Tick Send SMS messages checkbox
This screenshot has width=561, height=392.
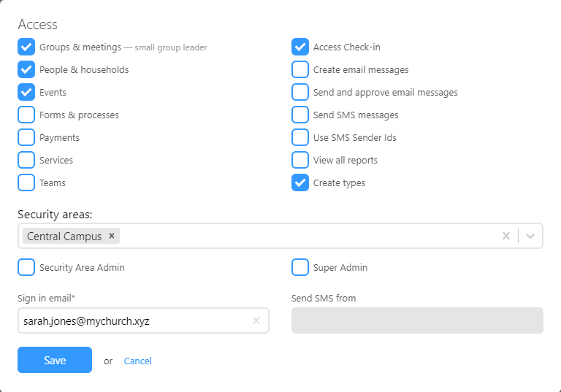click(x=299, y=115)
